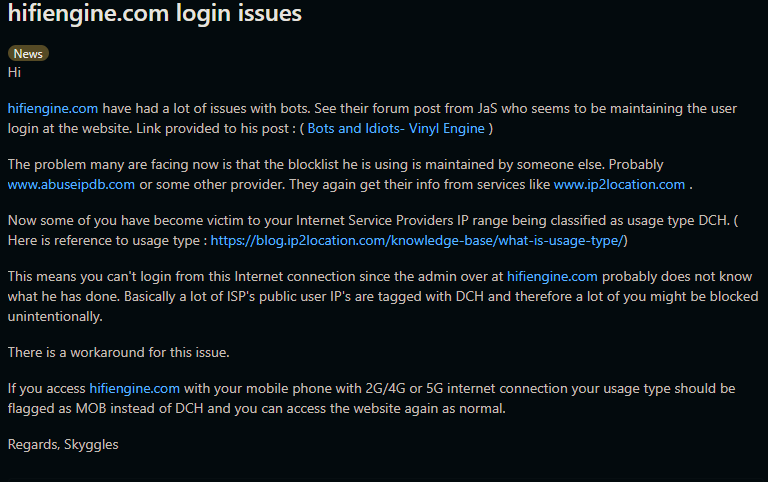Click the text 'Here is reference to usage type :'
The image size is (768, 482).
[x=107, y=241]
